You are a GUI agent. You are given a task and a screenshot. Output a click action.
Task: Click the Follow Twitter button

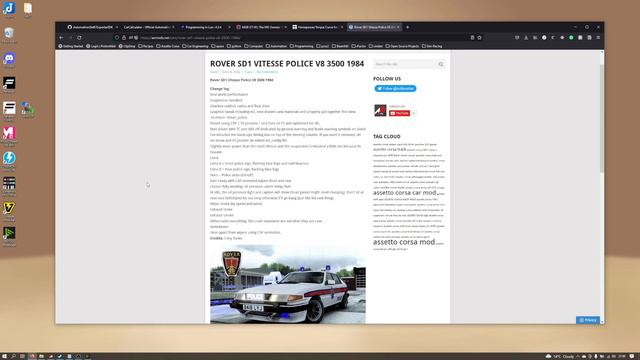coord(395,89)
